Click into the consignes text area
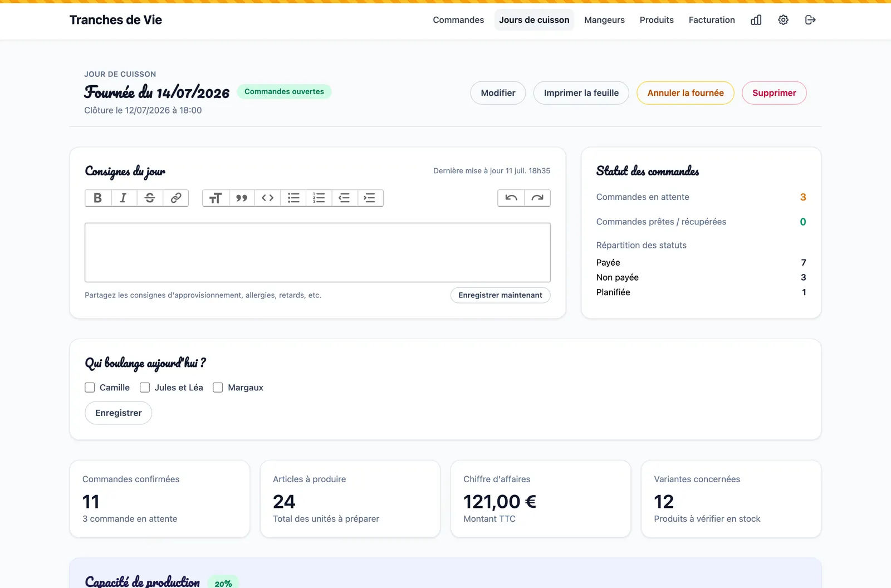 click(x=317, y=252)
